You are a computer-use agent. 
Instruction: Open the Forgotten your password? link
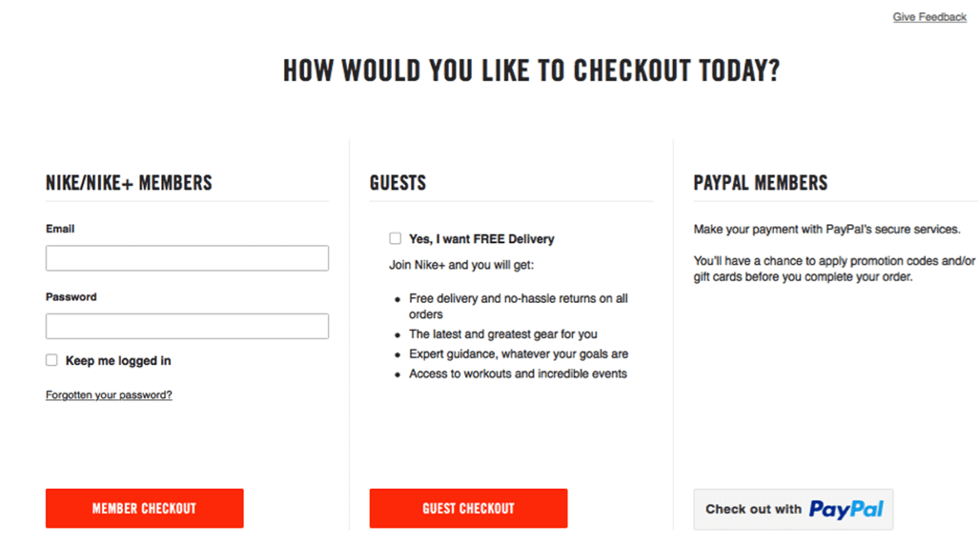click(x=108, y=395)
